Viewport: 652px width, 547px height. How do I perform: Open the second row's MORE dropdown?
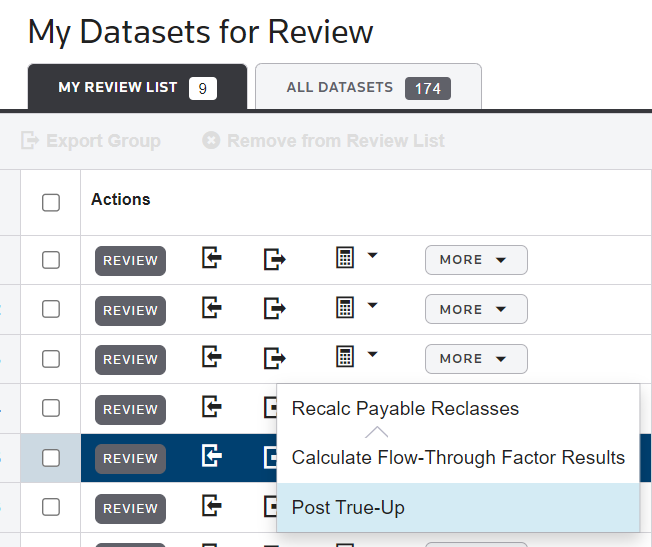(x=476, y=309)
